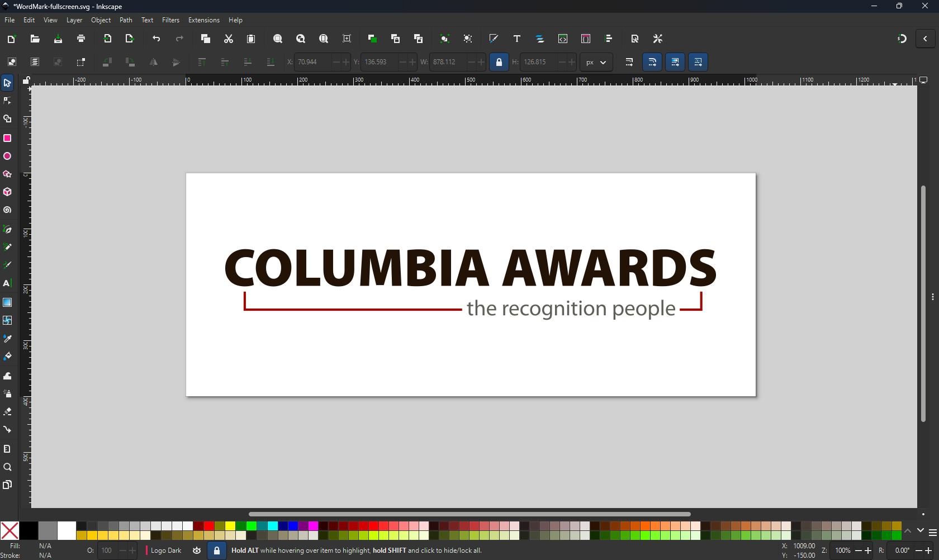Select the Zoom tool in toolbox
939x560 pixels.
[x=7, y=467]
